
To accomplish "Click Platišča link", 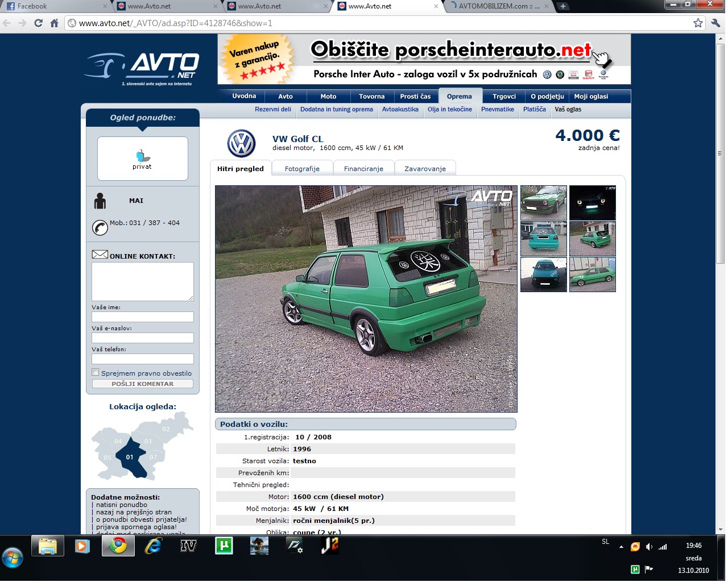I will [x=535, y=109].
